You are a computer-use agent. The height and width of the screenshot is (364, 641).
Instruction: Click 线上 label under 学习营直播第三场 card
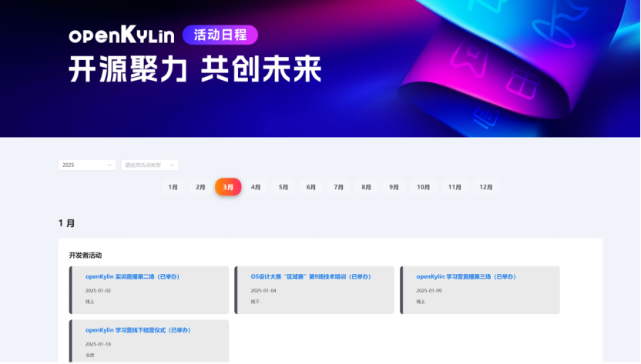coord(421,302)
